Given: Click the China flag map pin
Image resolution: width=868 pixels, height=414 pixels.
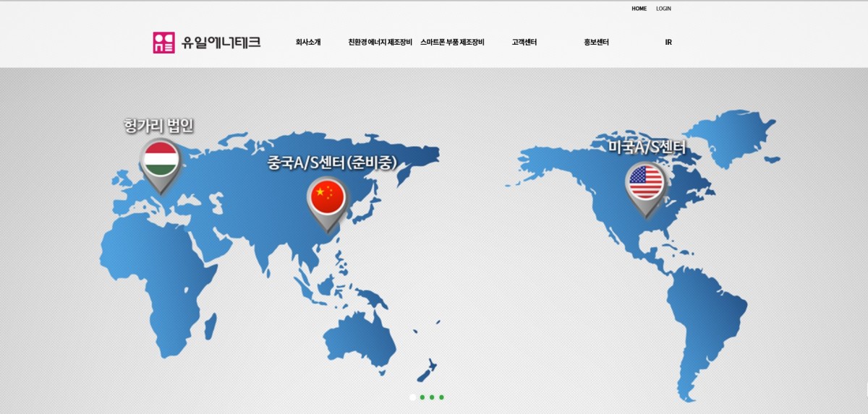Looking at the screenshot, I should click(326, 197).
